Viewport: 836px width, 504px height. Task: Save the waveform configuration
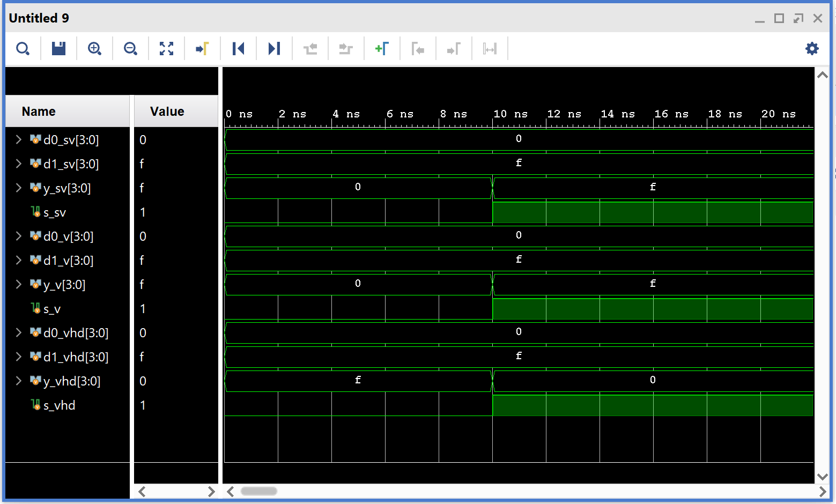(58, 49)
